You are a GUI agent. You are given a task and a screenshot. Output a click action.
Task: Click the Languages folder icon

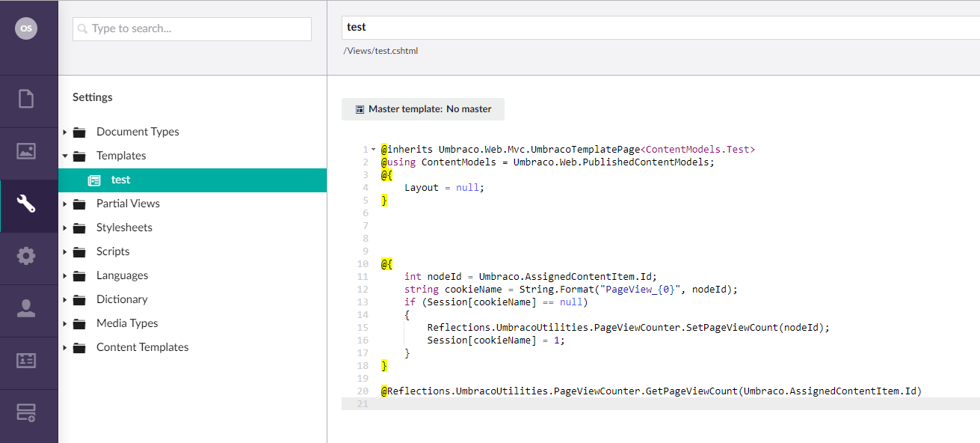[x=79, y=275]
